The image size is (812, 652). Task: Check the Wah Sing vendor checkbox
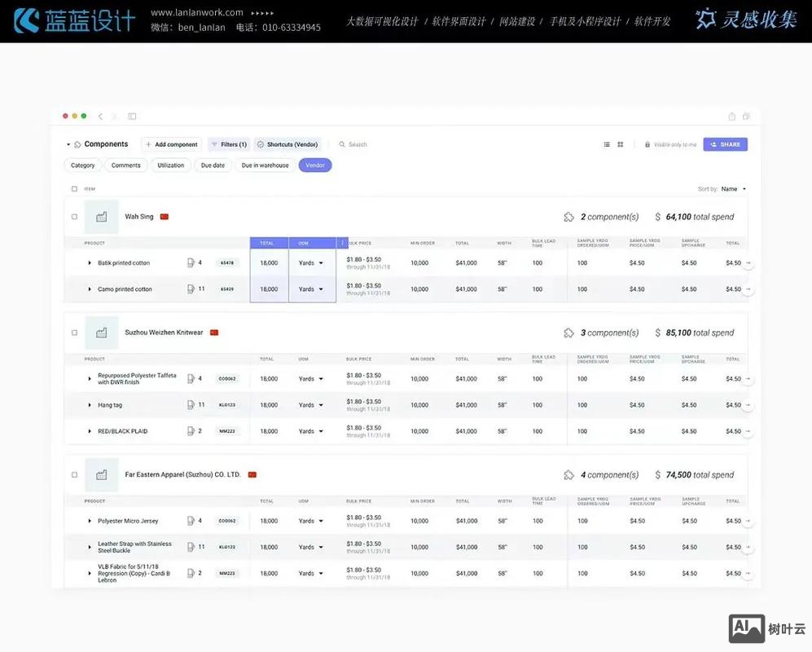(x=74, y=217)
